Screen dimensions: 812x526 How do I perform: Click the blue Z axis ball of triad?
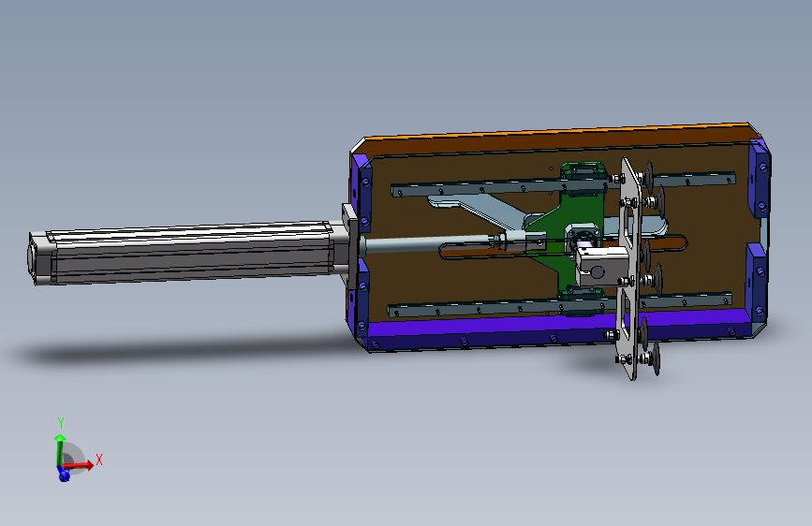coord(64,475)
